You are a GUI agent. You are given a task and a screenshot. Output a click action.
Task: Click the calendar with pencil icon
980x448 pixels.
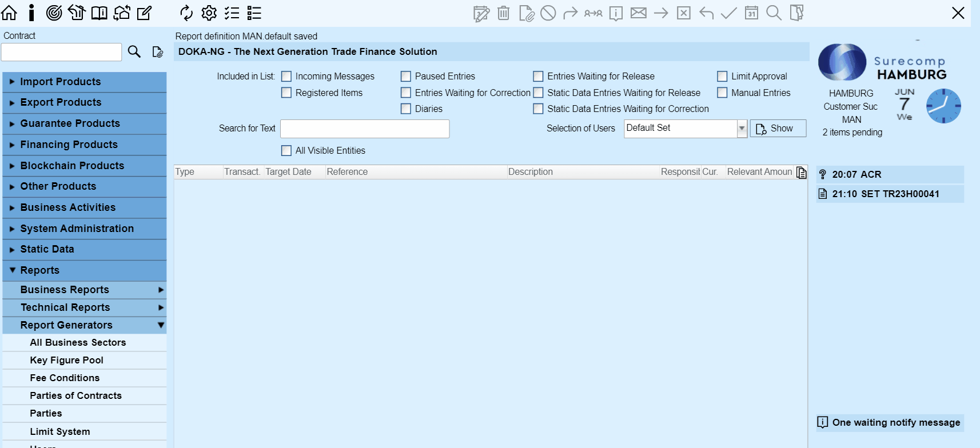481,13
